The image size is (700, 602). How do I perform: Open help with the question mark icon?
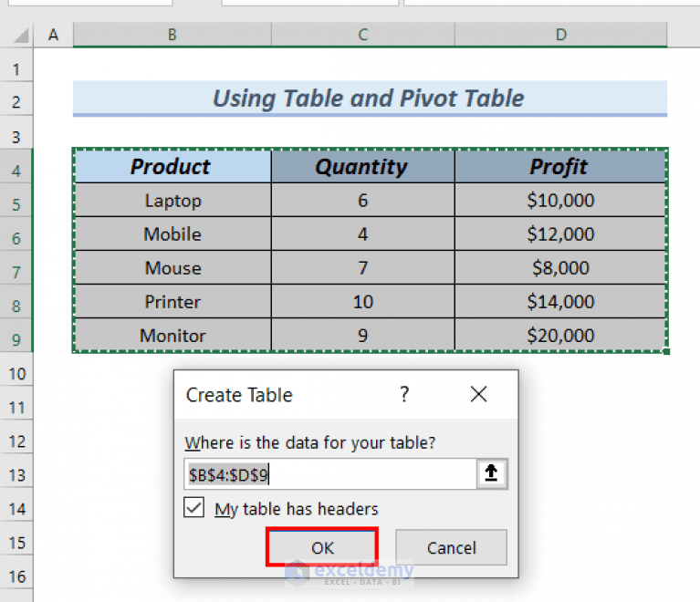tap(404, 394)
